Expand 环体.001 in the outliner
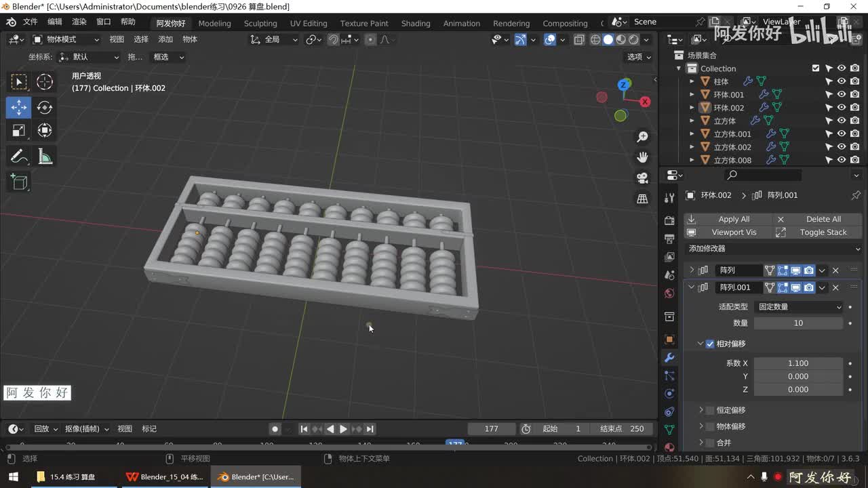Image resolution: width=868 pixels, height=488 pixels. click(692, 95)
